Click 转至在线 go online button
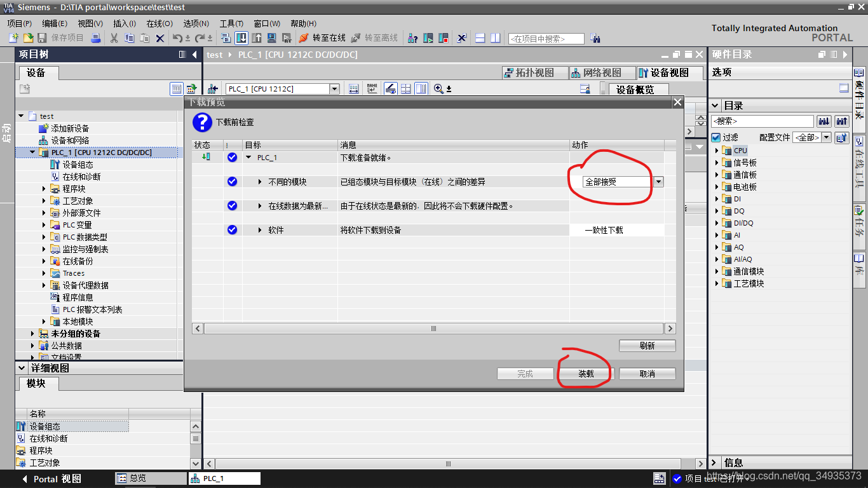868x488 pixels. coord(322,38)
